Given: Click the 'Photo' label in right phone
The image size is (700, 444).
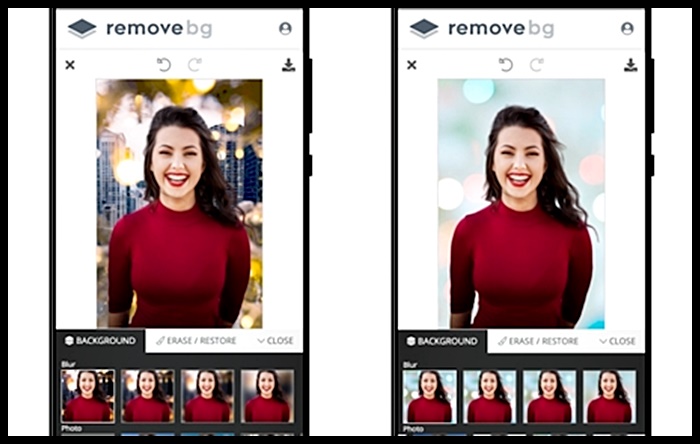Looking at the screenshot, I should pos(413,429).
